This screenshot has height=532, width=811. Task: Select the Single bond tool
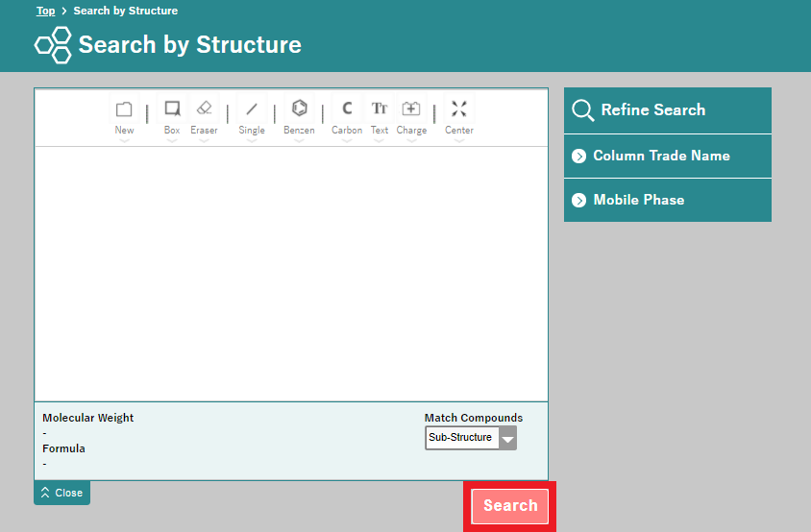(252, 109)
